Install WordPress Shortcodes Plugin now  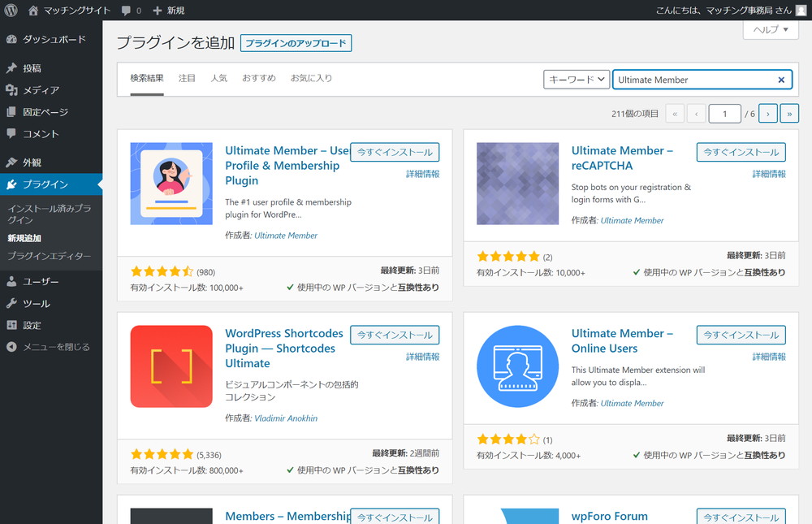395,336
